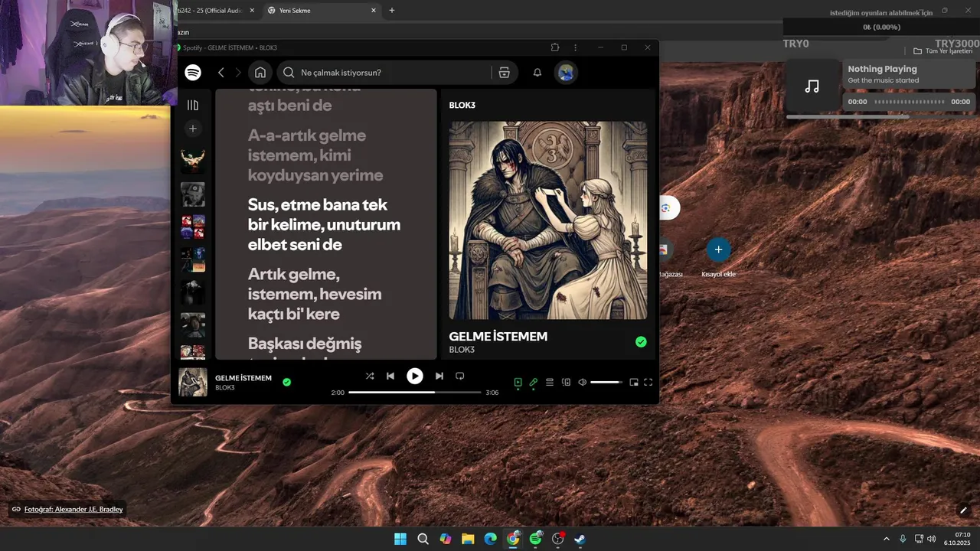Go forward with Spotify's right arrow
This screenshot has height=551, width=980.
pos(238,72)
